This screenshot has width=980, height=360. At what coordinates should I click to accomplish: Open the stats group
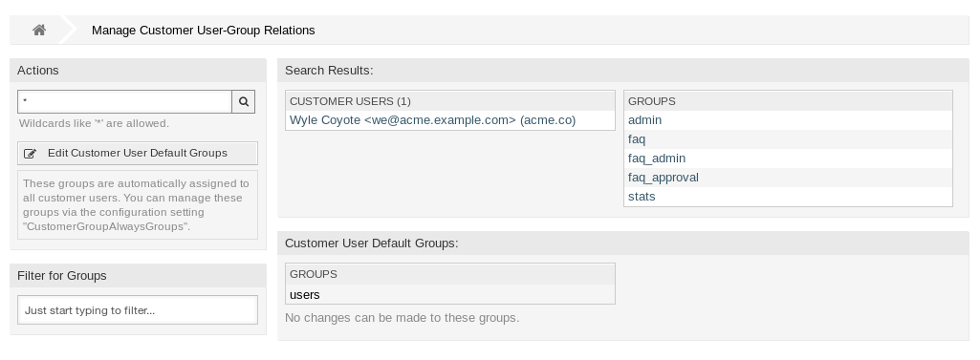coord(642,197)
